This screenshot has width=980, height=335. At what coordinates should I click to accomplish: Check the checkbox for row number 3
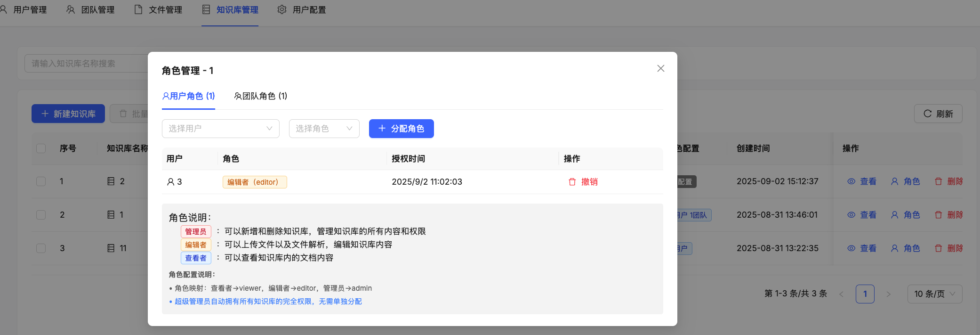click(x=41, y=248)
